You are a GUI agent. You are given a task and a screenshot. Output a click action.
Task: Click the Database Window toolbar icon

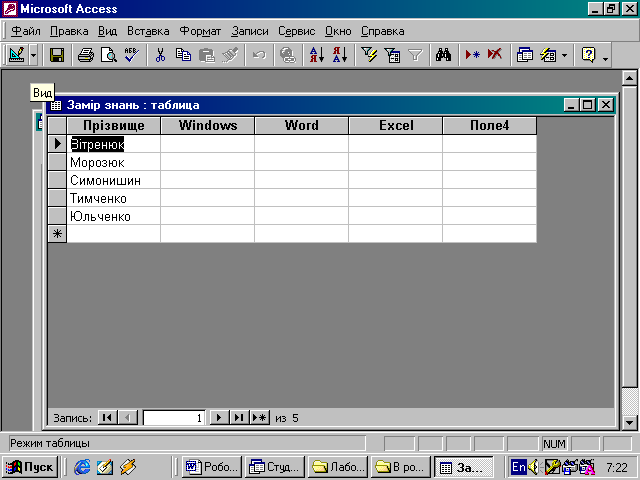pos(524,55)
